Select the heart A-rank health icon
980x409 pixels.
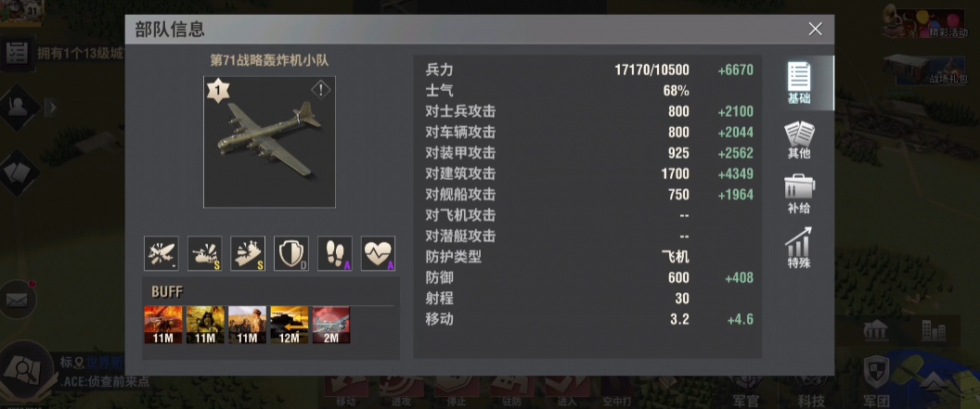[x=378, y=253]
